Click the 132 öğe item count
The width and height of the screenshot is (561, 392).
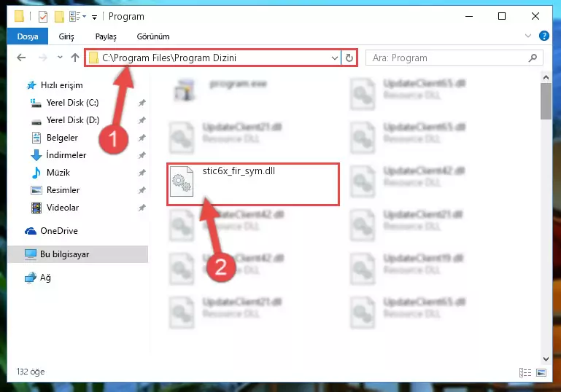coord(31,372)
